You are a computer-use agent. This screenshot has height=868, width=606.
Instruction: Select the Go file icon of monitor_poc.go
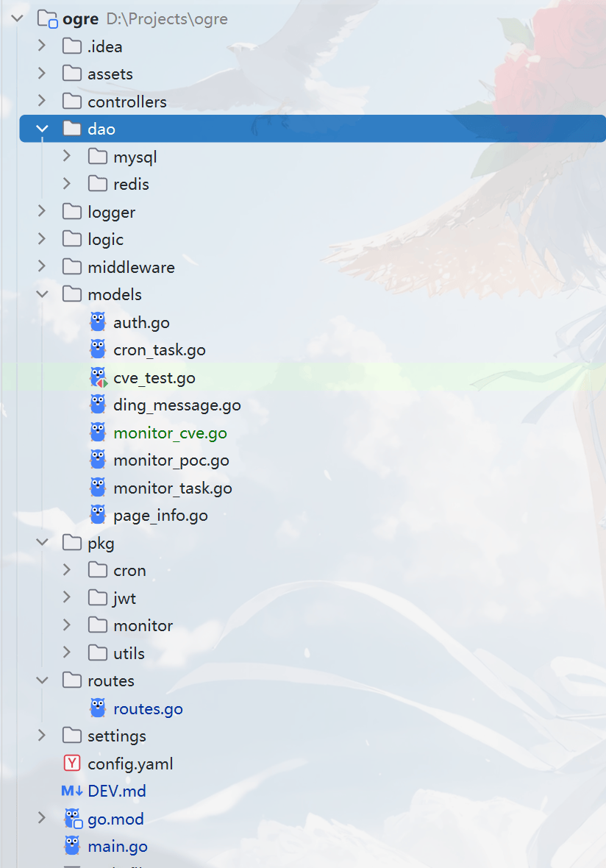pyautogui.click(x=98, y=460)
